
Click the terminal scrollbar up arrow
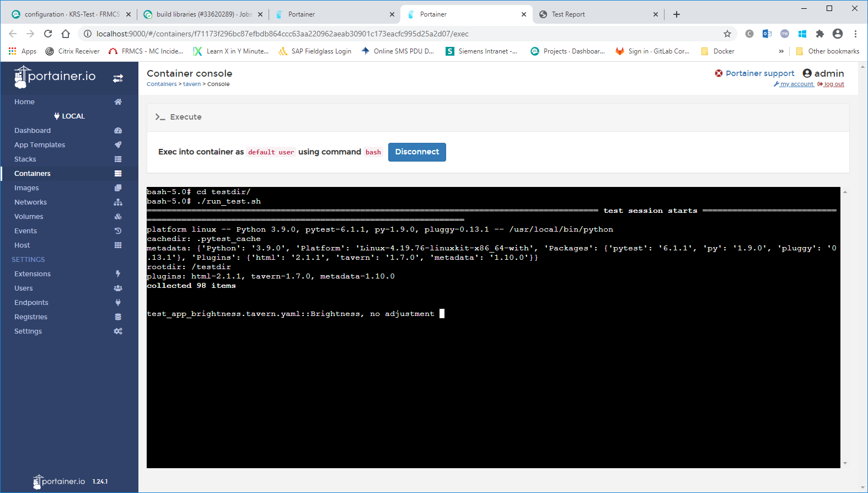point(845,192)
